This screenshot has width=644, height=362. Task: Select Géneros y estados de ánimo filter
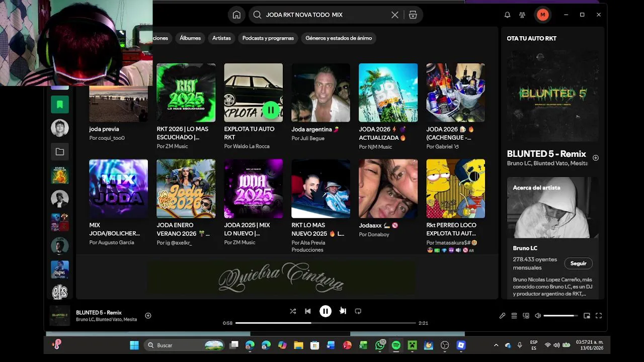[339, 38]
